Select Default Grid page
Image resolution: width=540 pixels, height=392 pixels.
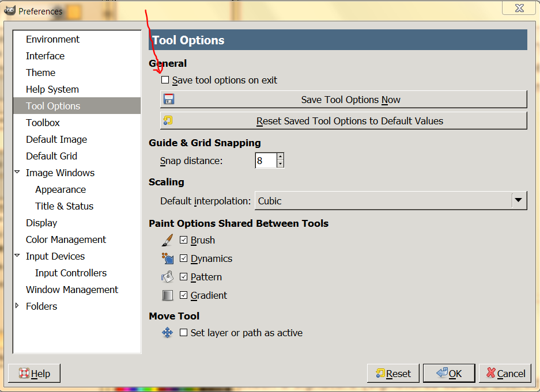click(x=52, y=156)
